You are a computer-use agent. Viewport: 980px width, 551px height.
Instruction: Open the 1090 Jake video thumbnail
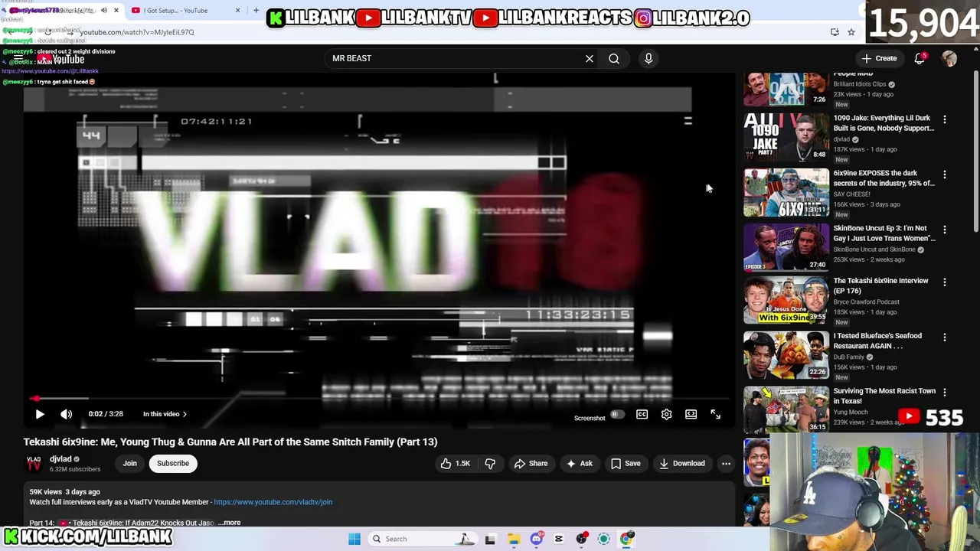coord(786,137)
